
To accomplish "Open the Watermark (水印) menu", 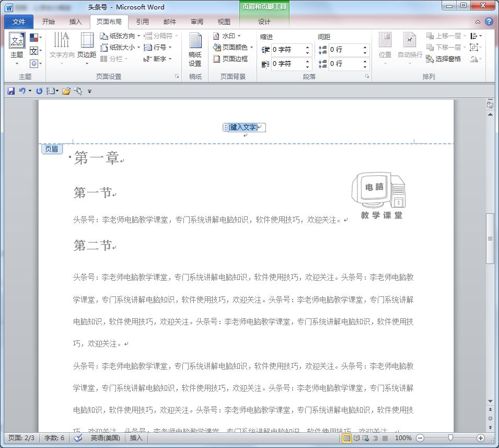I will pos(227,36).
